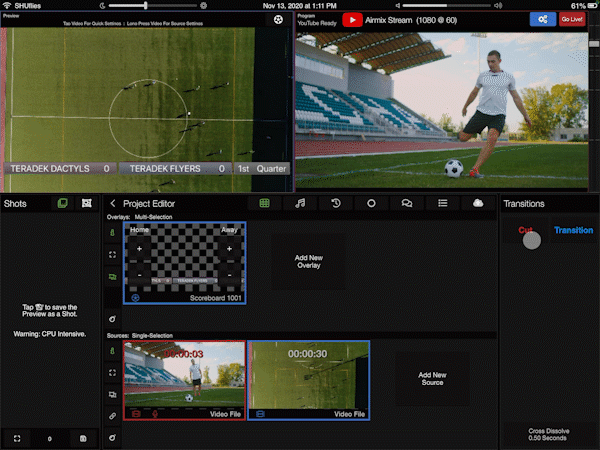Click the stream settings gears button
Screen dimensions: 600x450
pos(543,19)
